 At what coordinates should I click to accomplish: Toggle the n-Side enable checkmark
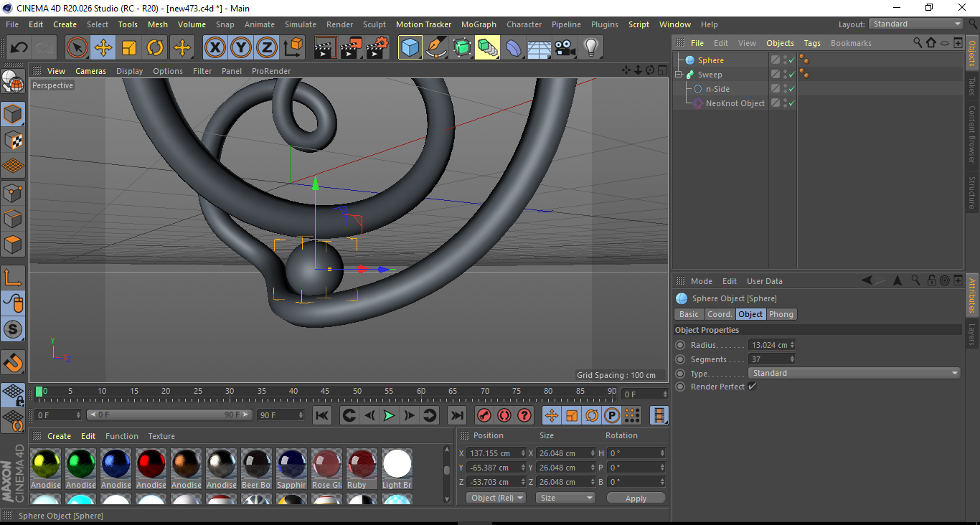pos(792,89)
